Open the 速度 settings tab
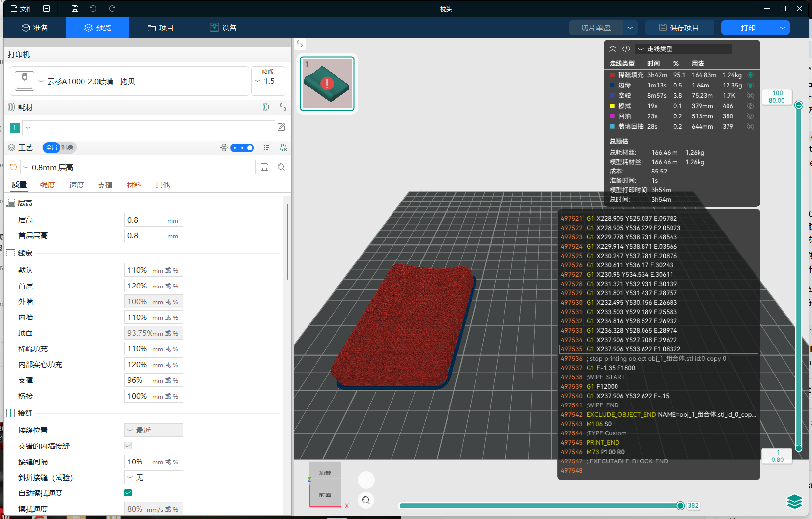This screenshot has height=519, width=812. [76, 185]
